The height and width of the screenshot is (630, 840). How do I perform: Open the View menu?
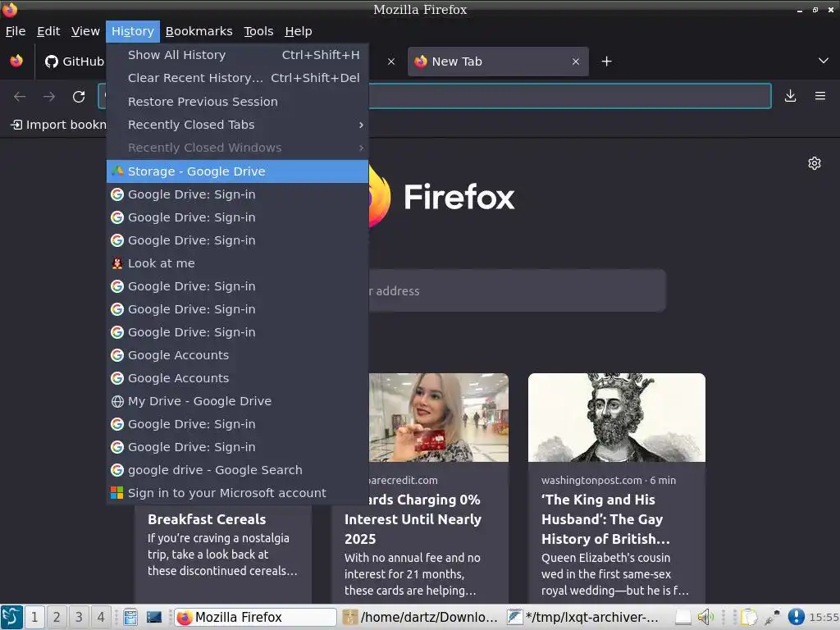(x=85, y=32)
